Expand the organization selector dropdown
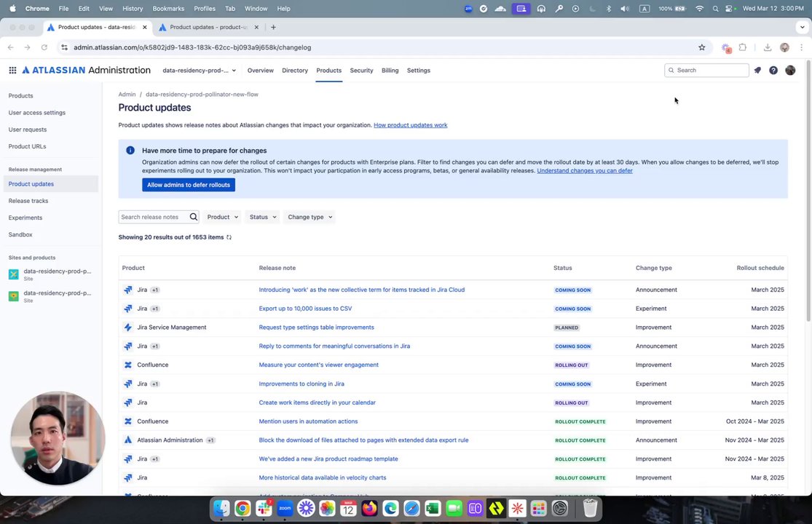 [x=199, y=71]
